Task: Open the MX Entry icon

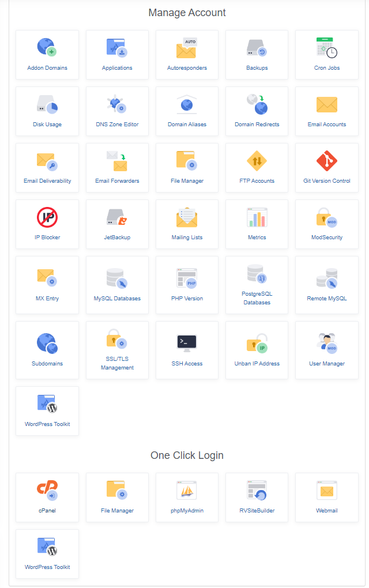Action: point(47,278)
